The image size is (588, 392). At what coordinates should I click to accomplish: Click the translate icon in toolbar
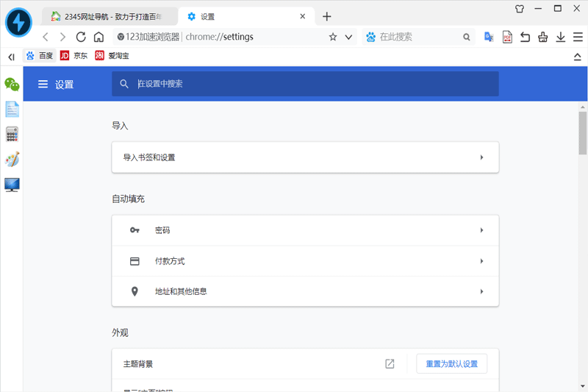tap(489, 37)
